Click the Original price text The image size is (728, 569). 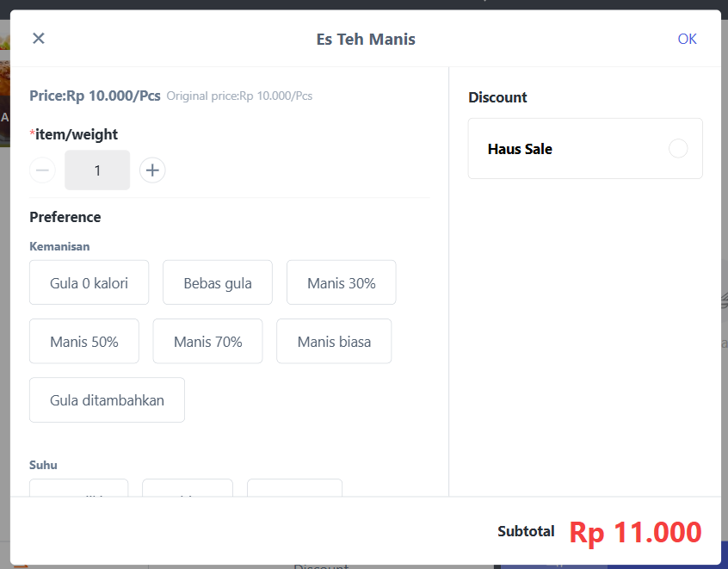coord(239,96)
